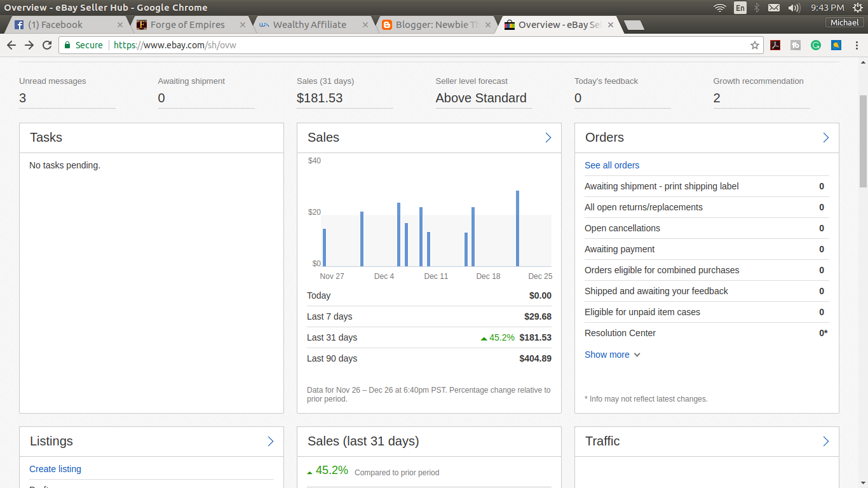Click the Today's feedback summary value
This screenshot has width=868, height=488.
[578, 98]
